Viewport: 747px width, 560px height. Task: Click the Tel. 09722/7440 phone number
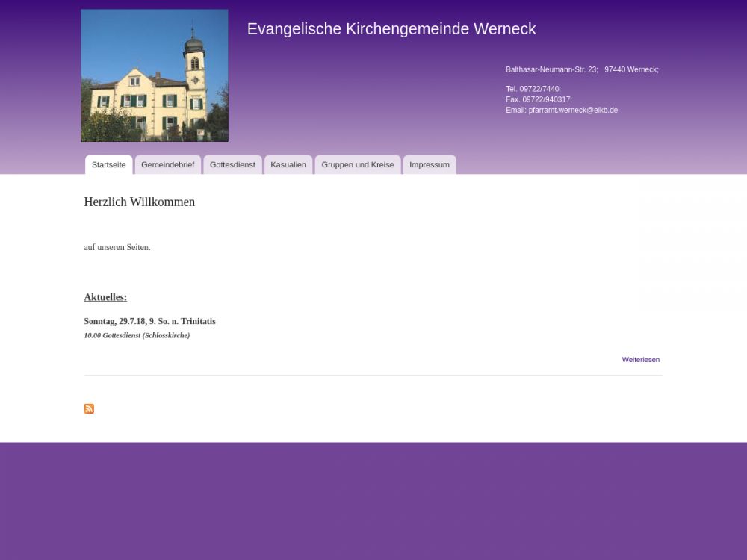(x=533, y=89)
